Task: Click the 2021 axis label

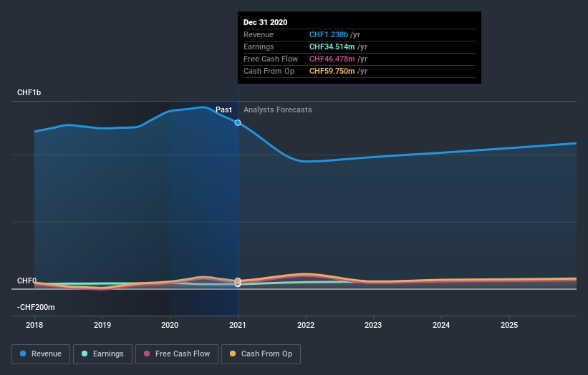Action: tap(238, 325)
